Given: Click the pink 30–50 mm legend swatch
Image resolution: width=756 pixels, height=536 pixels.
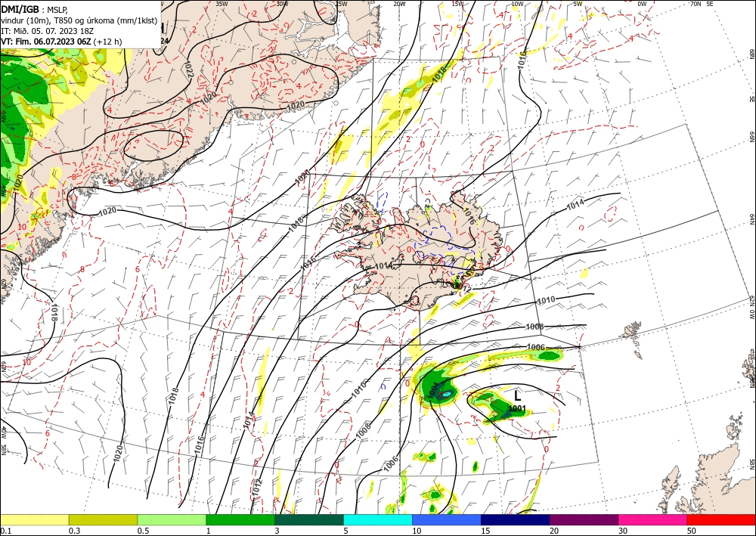Looking at the screenshot, I should point(653,519).
